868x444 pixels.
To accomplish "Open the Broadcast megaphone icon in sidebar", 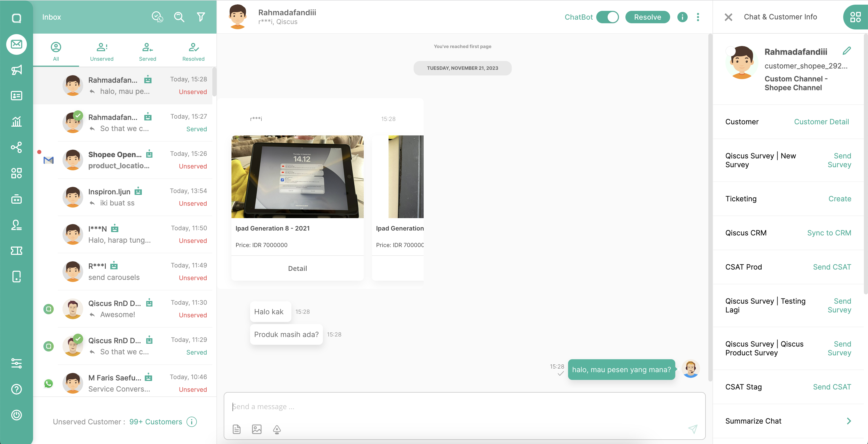I will click(x=16, y=70).
